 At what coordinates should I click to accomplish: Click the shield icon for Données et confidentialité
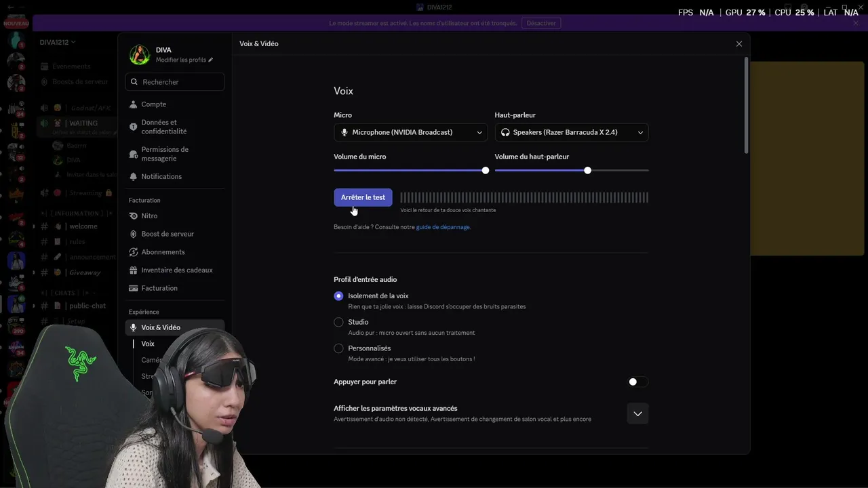134,127
